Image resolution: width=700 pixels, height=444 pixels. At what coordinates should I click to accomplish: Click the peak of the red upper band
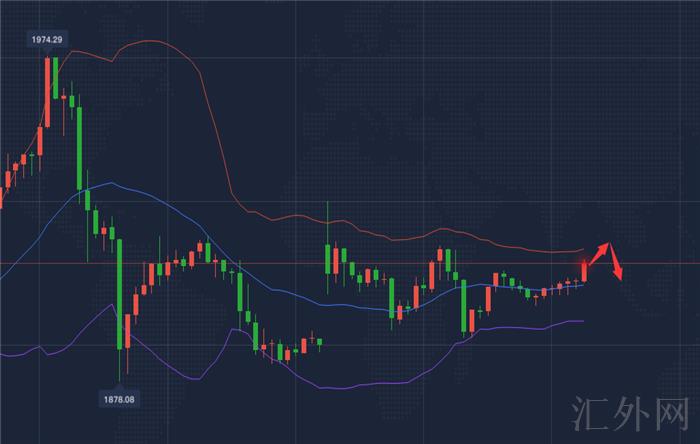coord(148,41)
